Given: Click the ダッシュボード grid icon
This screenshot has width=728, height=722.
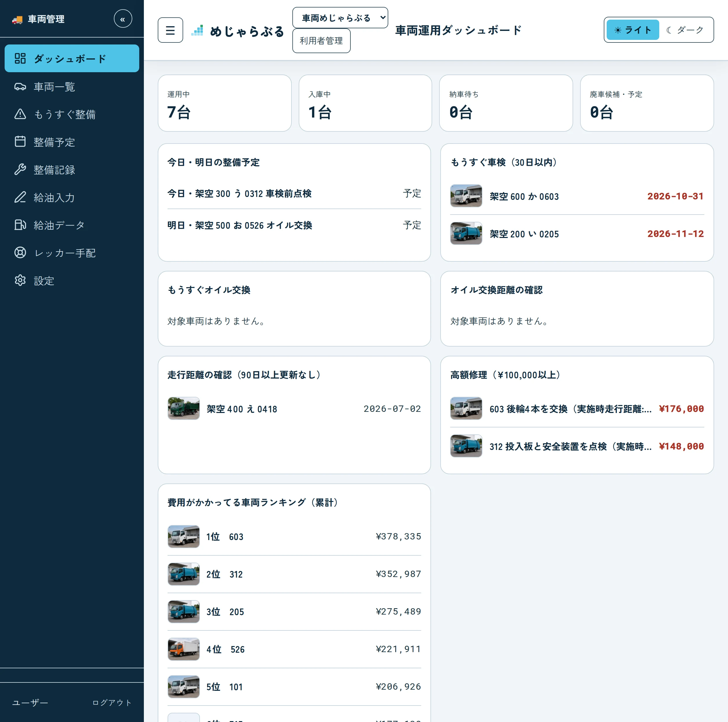Looking at the screenshot, I should [x=20, y=58].
